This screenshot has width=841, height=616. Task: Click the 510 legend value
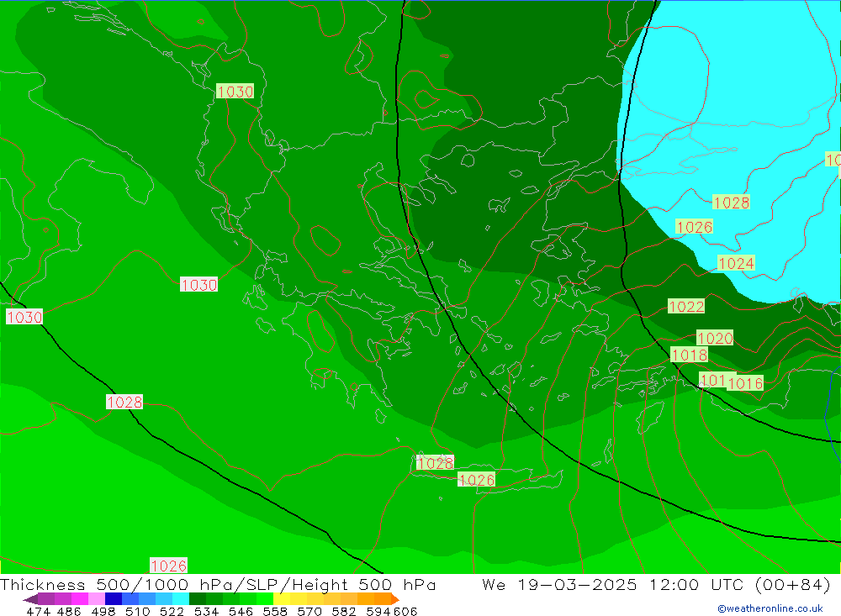pyautogui.click(x=137, y=611)
